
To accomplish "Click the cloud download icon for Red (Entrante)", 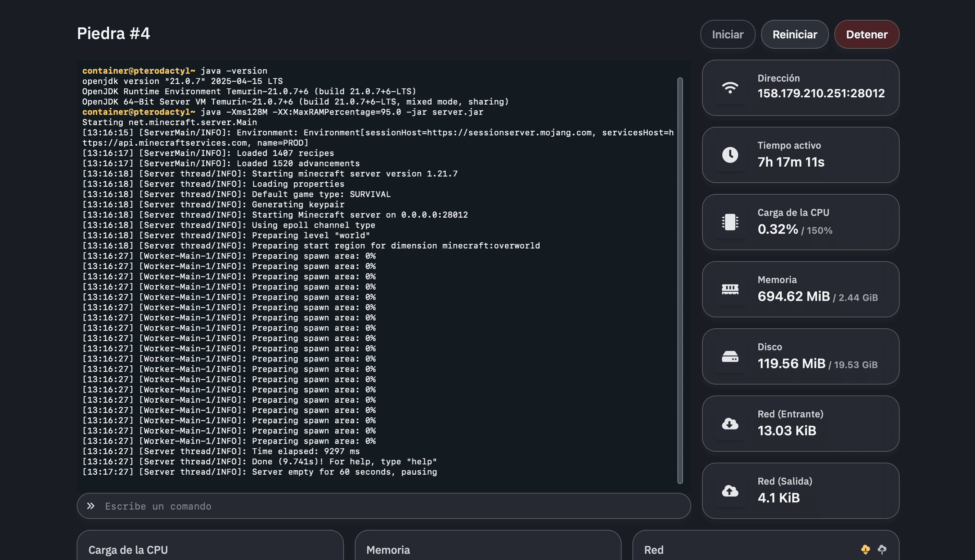I will tap(730, 424).
